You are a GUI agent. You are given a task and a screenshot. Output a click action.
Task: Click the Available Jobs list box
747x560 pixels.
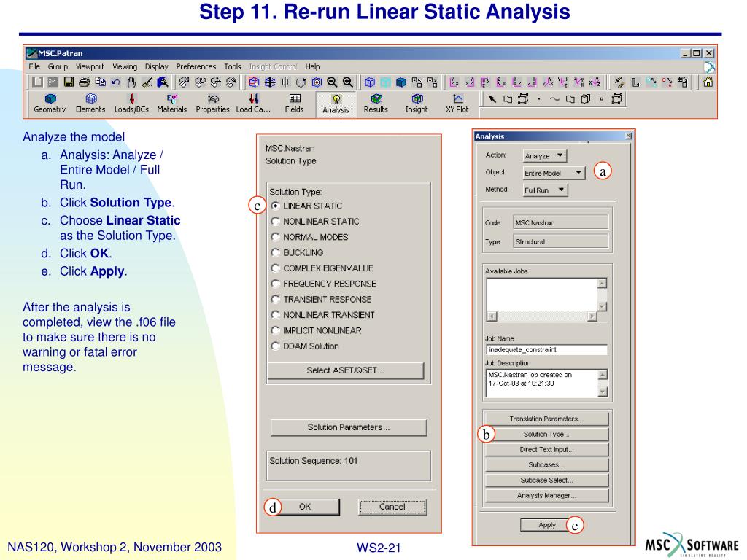coord(542,295)
